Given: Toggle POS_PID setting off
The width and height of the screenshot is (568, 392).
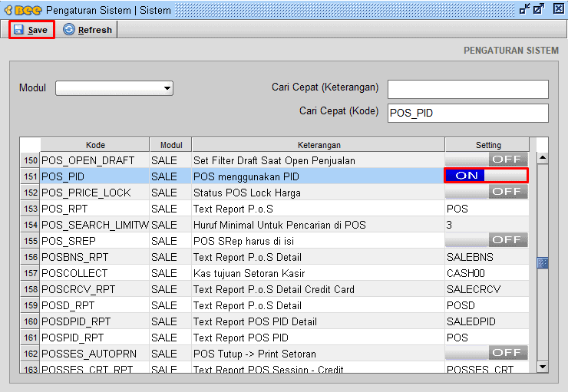Looking at the screenshot, I should click(x=486, y=176).
